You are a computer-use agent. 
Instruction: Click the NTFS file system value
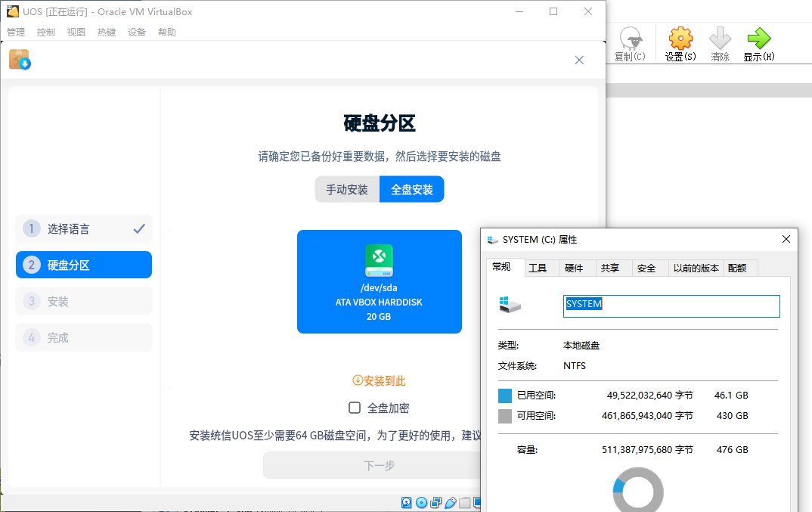tap(575, 366)
